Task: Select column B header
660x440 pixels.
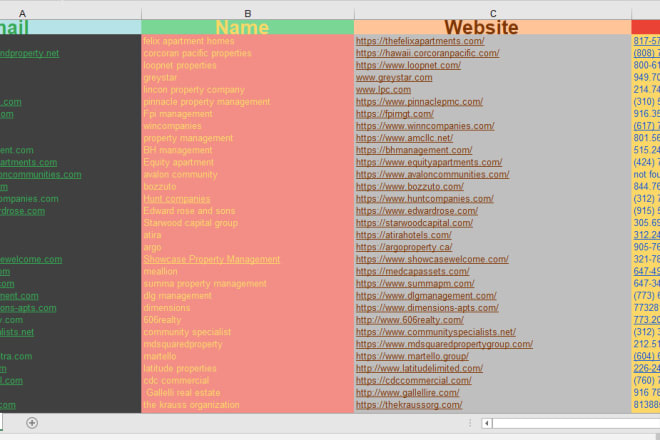Action: [248, 13]
